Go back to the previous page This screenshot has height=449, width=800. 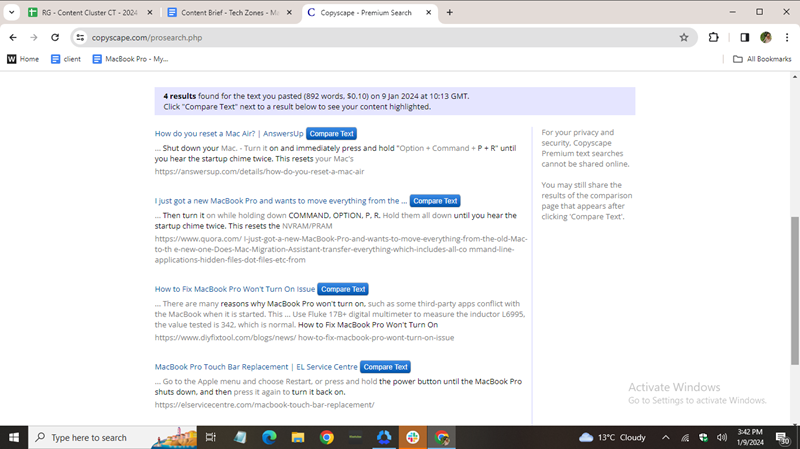pos(13,37)
